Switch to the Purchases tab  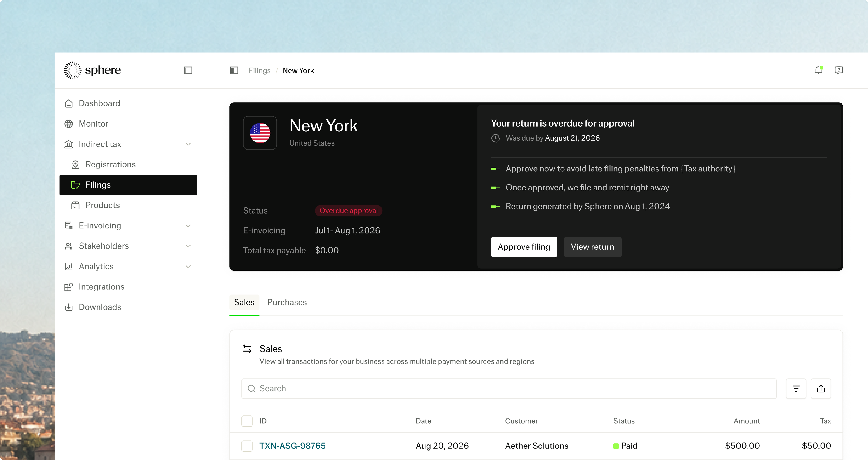[x=287, y=302]
